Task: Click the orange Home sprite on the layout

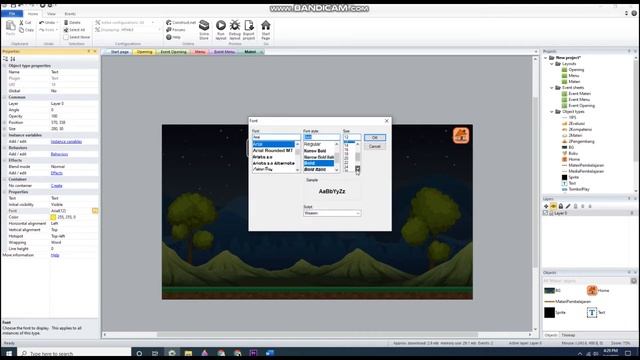Action: (x=461, y=136)
